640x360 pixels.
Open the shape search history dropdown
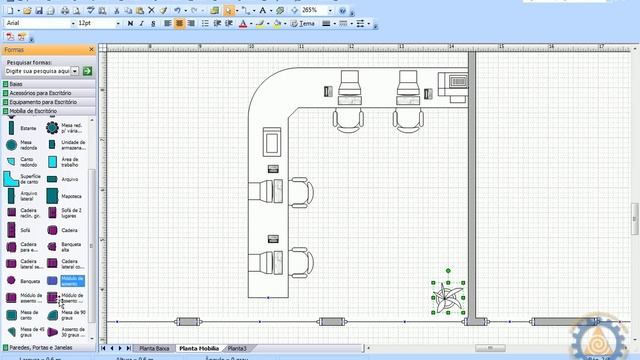[75, 71]
